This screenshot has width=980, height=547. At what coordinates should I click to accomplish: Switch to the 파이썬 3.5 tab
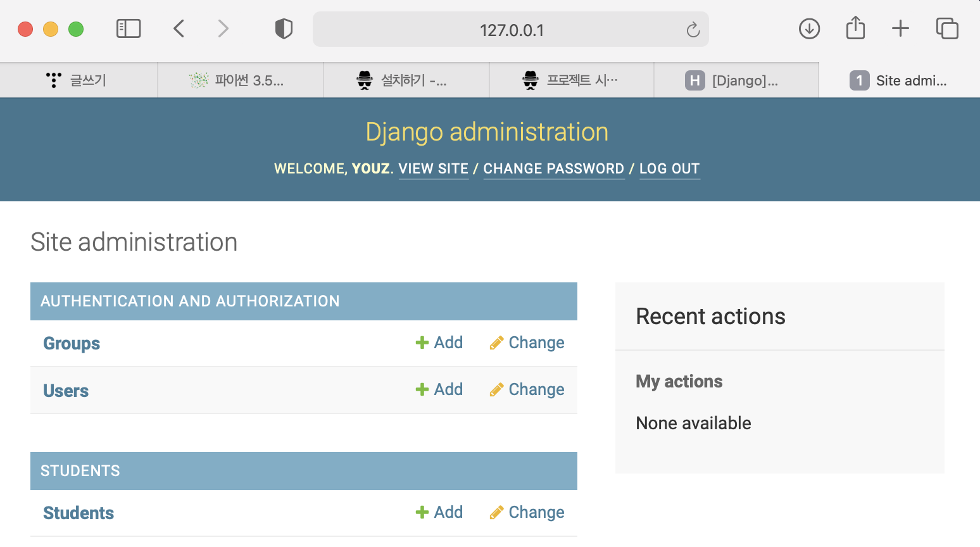[x=241, y=80]
